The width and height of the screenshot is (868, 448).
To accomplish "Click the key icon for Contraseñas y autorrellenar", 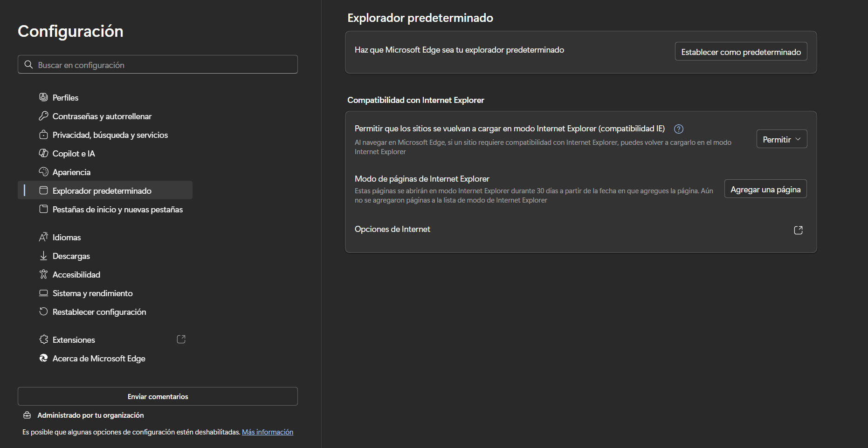I will click(x=43, y=115).
